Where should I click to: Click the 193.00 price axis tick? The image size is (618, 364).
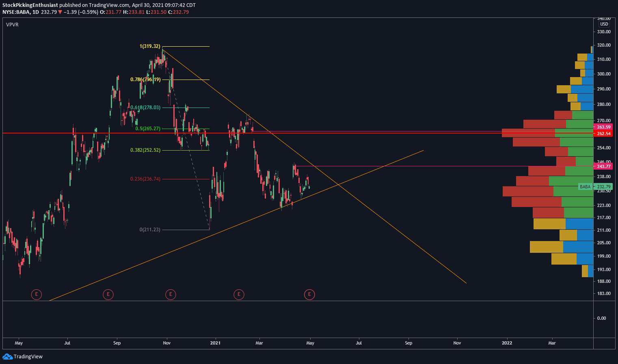(604, 269)
